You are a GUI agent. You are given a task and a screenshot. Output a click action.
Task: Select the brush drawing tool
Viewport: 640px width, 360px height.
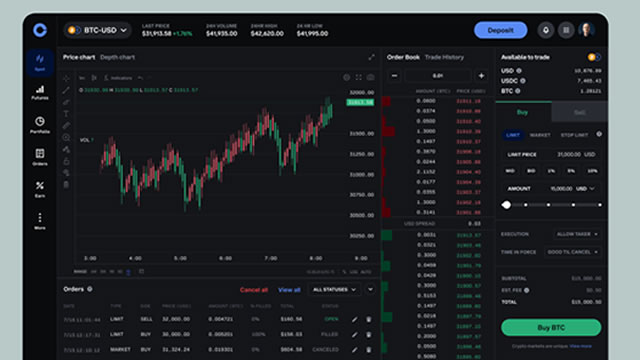pyautogui.click(x=66, y=102)
